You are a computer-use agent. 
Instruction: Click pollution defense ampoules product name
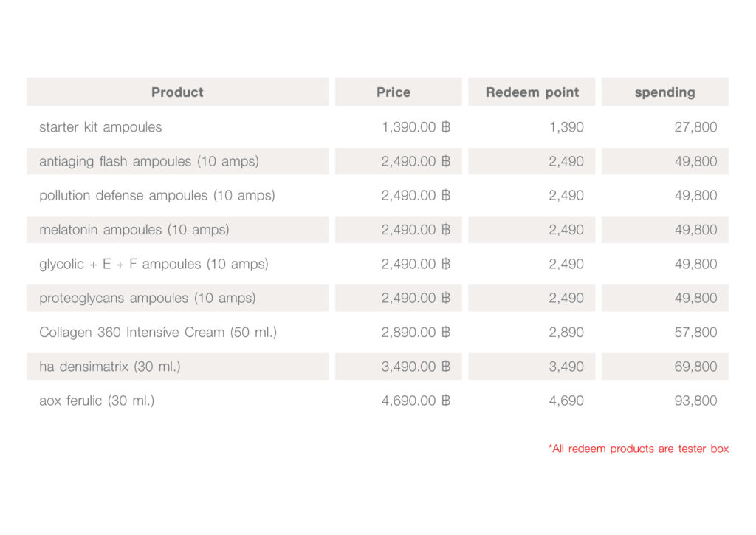coord(157,196)
